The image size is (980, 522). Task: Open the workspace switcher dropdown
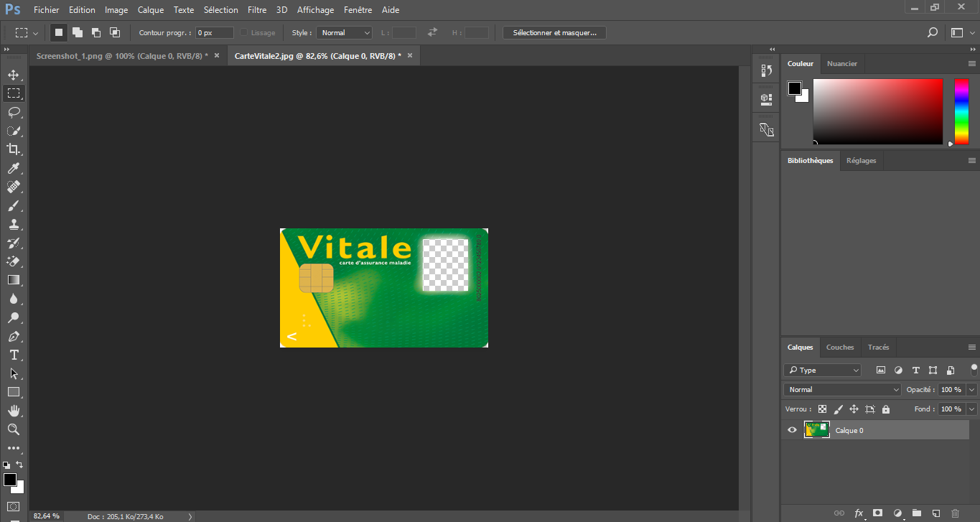961,32
